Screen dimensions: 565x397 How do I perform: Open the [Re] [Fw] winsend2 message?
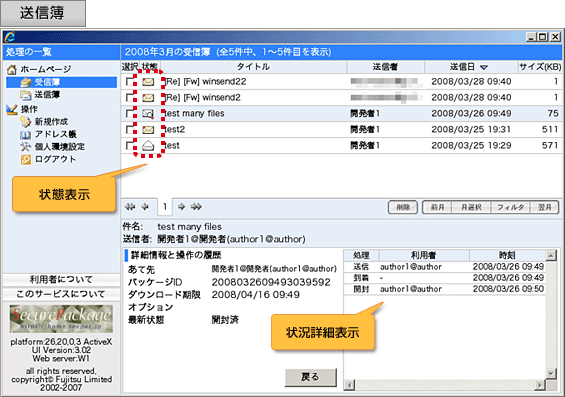click(203, 98)
